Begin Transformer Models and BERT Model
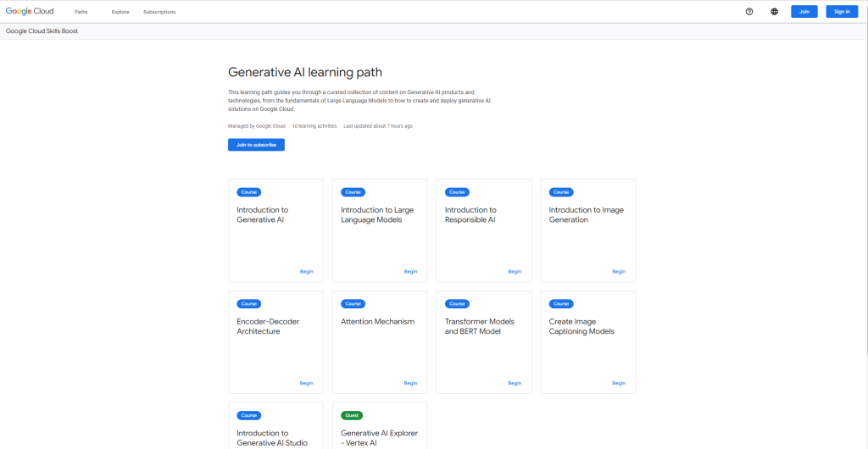The height and width of the screenshot is (449, 868). 515,383
